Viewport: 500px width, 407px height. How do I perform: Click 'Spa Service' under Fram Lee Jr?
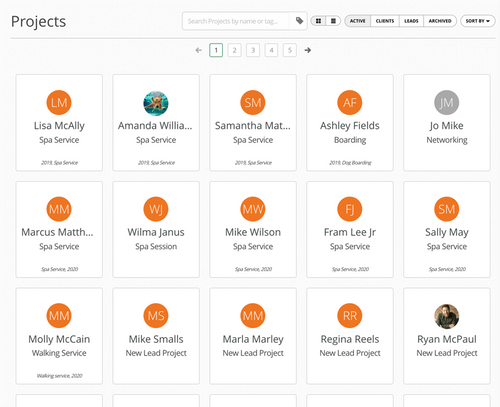(350, 247)
